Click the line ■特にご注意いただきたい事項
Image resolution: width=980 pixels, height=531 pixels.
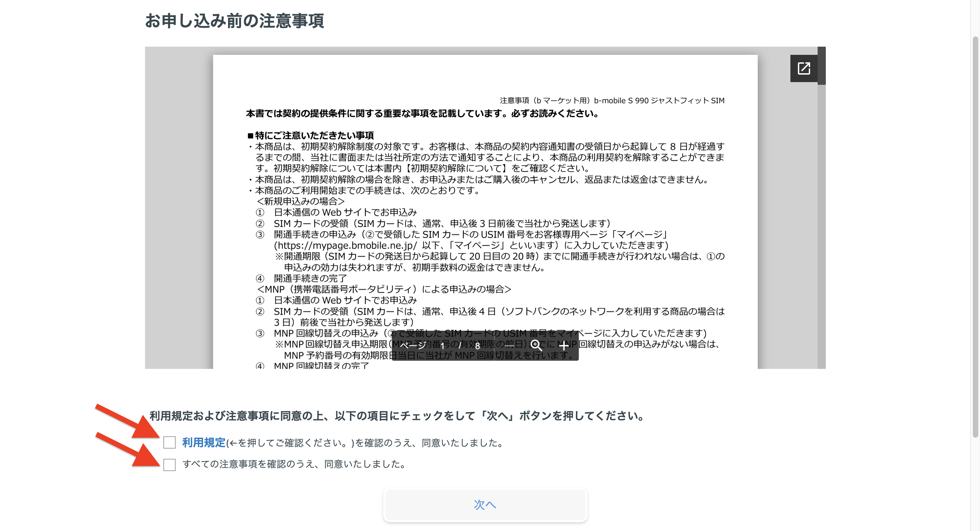click(x=310, y=135)
